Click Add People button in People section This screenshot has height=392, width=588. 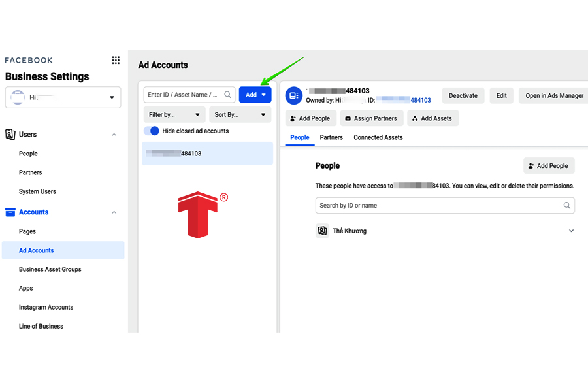pos(549,166)
